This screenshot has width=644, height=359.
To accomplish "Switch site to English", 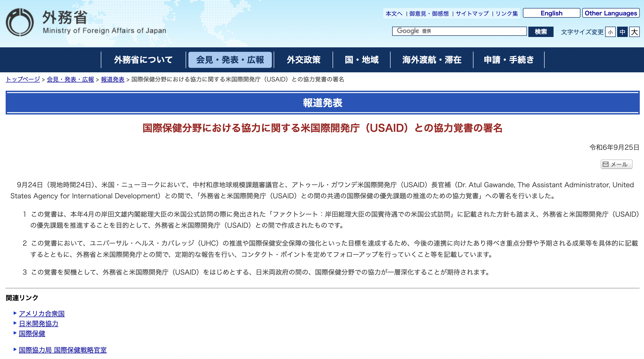I will [x=551, y=13].
